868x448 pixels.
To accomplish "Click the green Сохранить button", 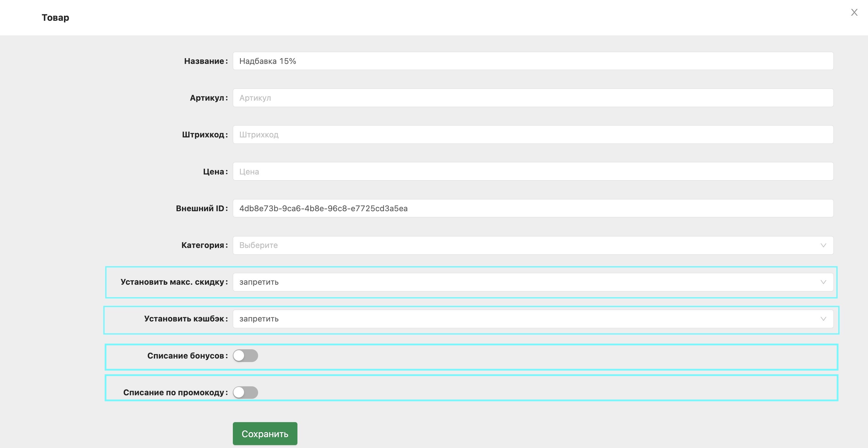I will coord(265,434).
